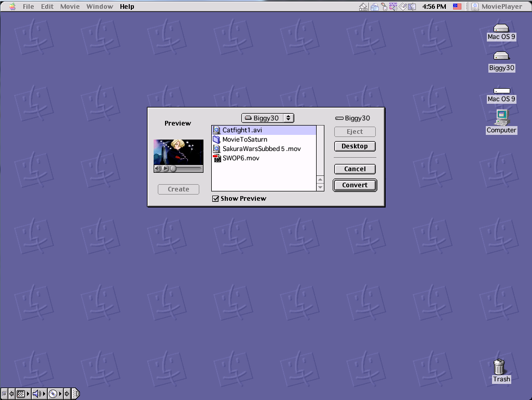Open the File menu
The width and height of the screenshot is (532, 400).
pyautogui.click(x=28, y=6)
